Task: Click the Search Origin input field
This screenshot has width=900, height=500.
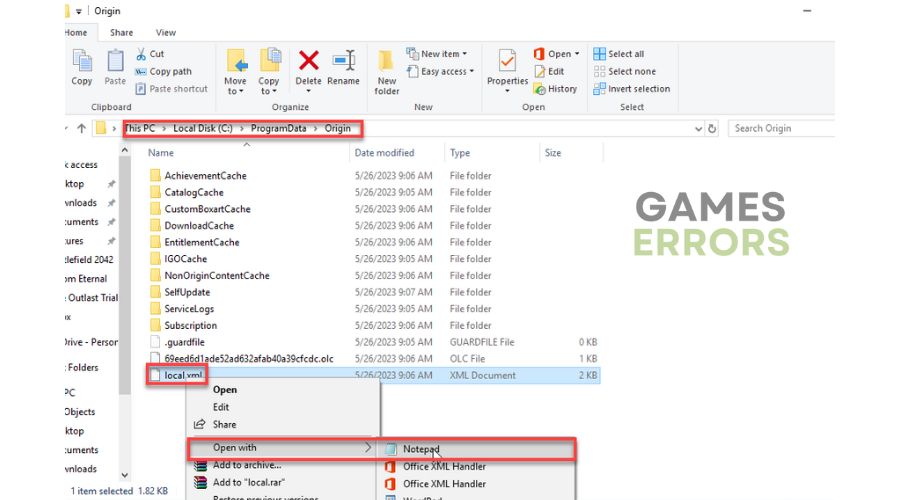Action: (x=781, y=129)
